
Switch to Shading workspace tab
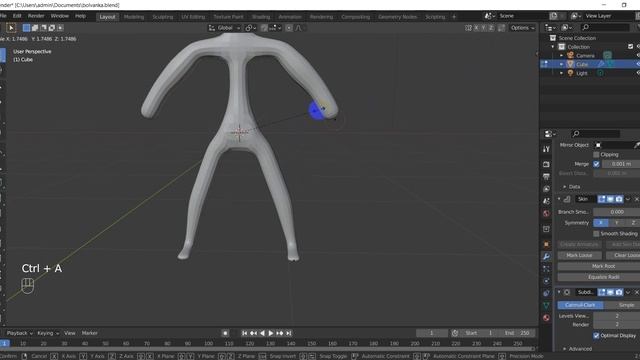261,17
